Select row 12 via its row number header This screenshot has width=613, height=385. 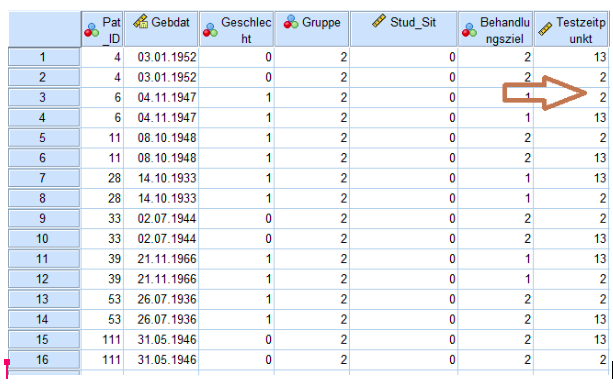coord(44,279)
